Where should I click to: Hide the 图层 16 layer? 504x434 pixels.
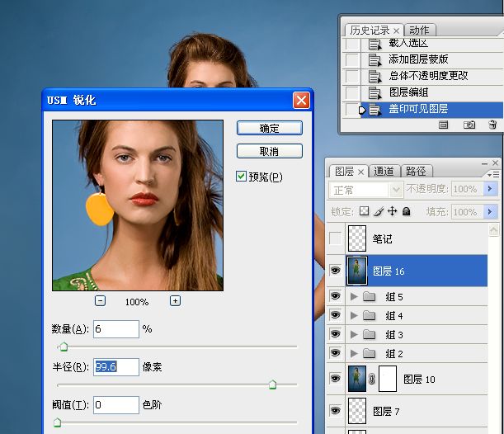pyautogui.click(x=335, y=271)
